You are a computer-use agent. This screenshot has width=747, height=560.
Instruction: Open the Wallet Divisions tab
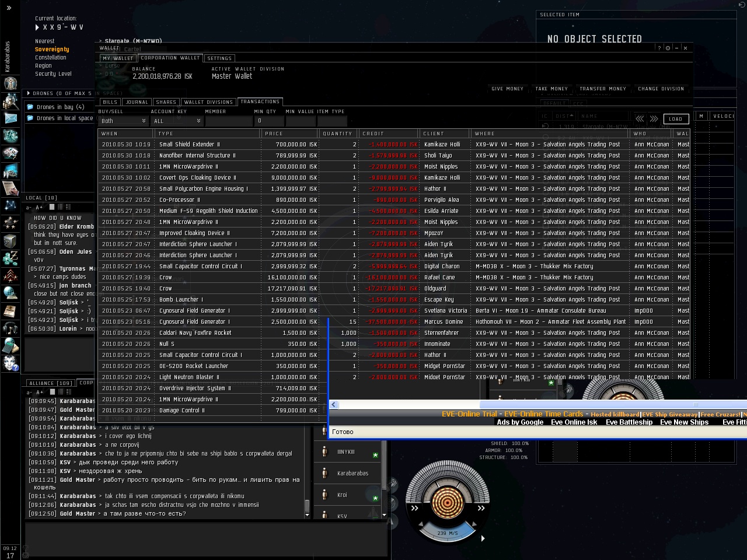coord(208,102)
